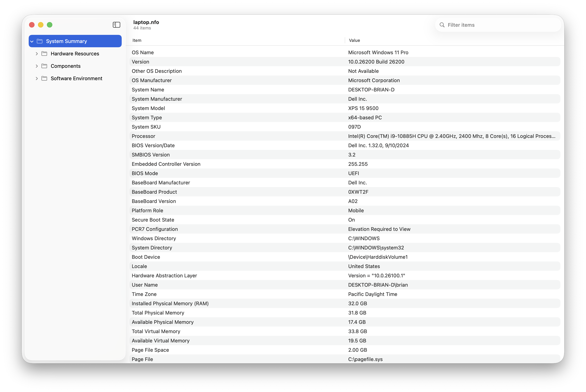Select the Installed Physical Memory (RAM) row
The height and width of the screenshot is (392, 586).
345,303
